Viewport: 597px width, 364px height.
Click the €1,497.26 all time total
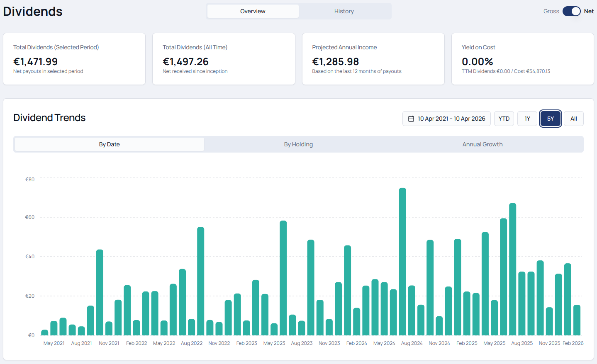(185, 62)
